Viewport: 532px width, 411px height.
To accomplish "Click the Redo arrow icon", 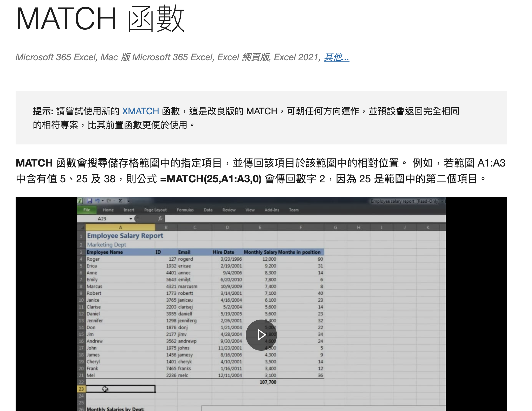I will click(109, 201).
